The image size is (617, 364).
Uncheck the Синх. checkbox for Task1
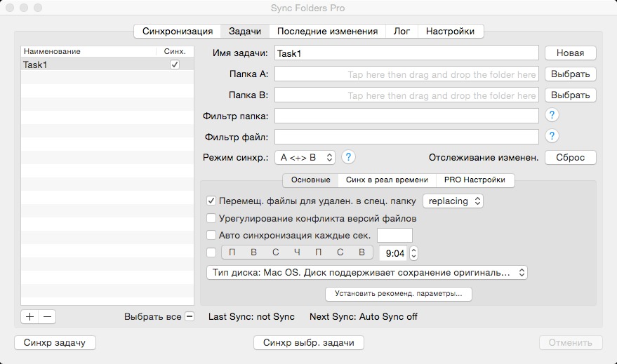coord(175,65)
